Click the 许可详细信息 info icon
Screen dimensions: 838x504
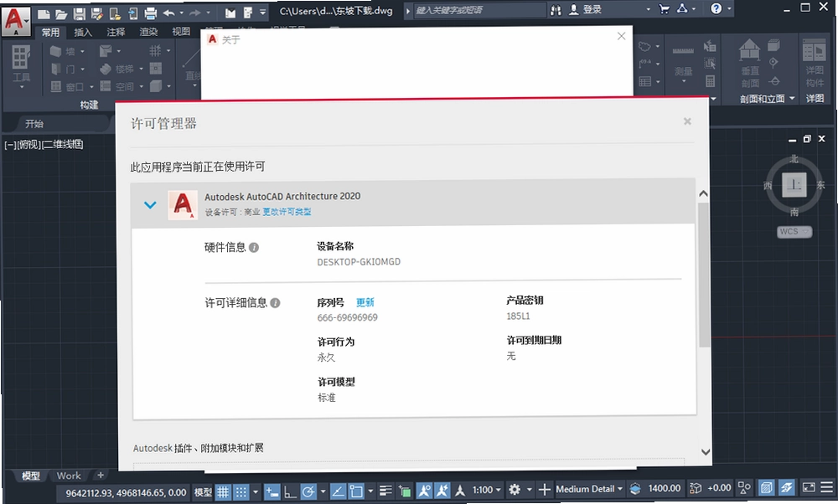click(x=275, y=303)
